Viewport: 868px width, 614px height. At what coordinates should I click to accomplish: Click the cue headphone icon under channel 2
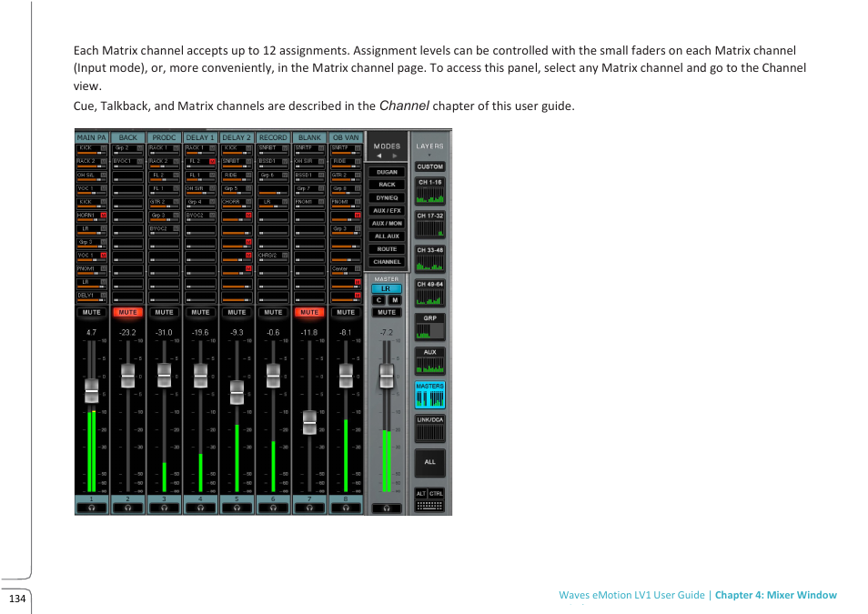coord(128,508)
